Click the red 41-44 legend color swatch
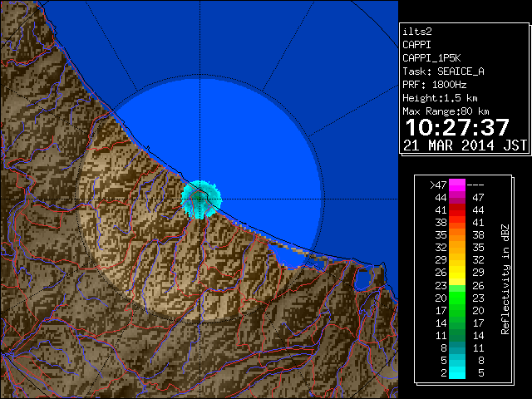The image size is (532, 399). [x=457, y=210]
